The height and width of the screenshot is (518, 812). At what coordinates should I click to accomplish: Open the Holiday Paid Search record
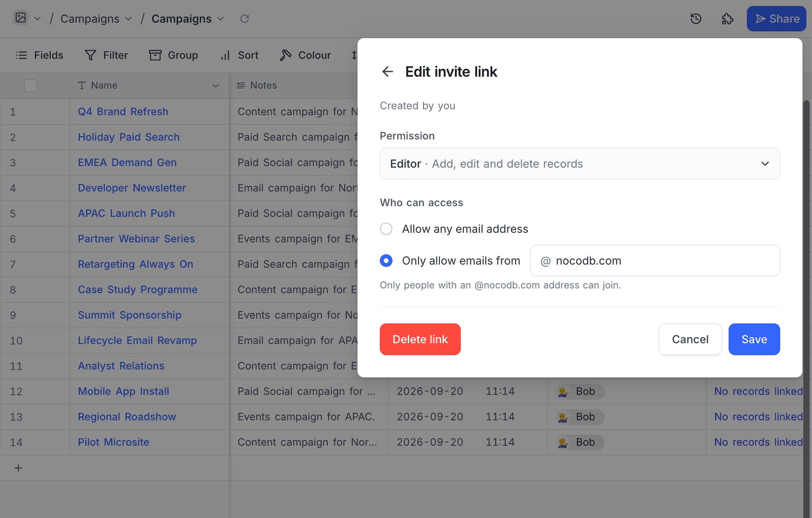pos(129,137)
